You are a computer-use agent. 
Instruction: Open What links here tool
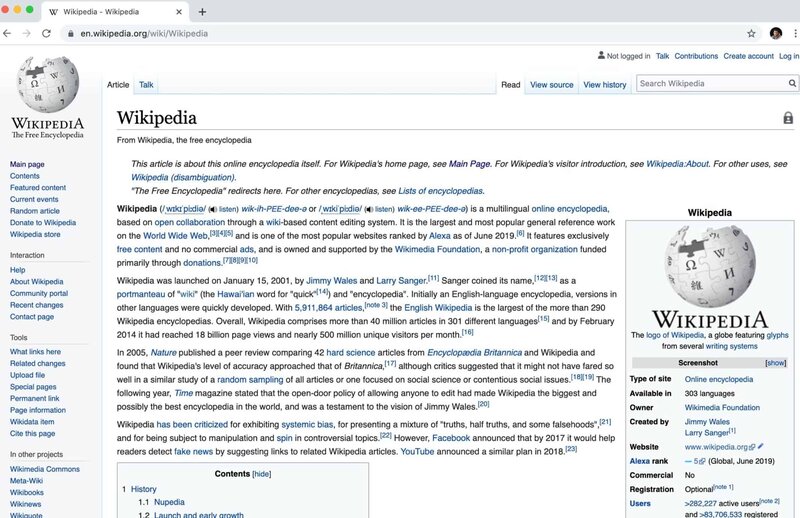(35, 352)
